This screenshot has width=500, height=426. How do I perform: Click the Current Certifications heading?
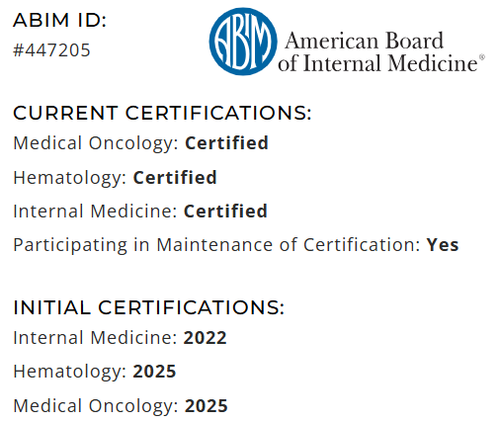click(162, 113)
